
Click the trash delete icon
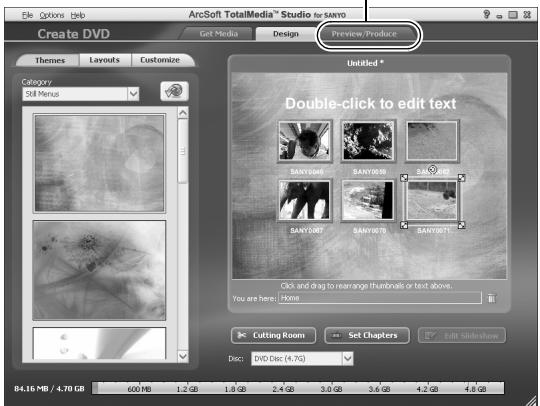tap(492, 298)
